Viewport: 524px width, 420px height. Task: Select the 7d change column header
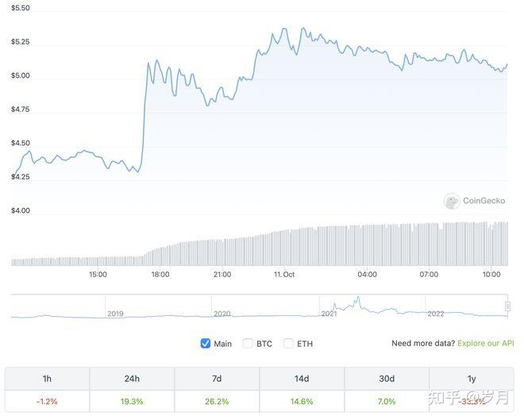pyautogui.click(x=217, y=379)
